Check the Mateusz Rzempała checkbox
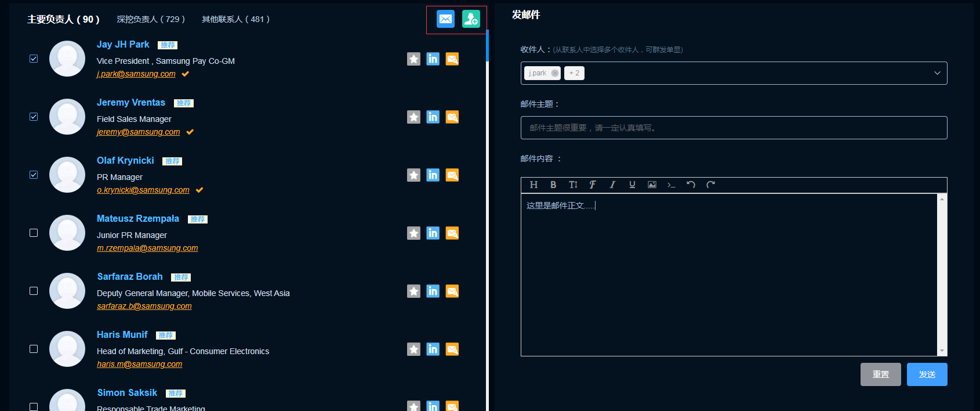This screenshot has height=411, width=980. (34, 233)
